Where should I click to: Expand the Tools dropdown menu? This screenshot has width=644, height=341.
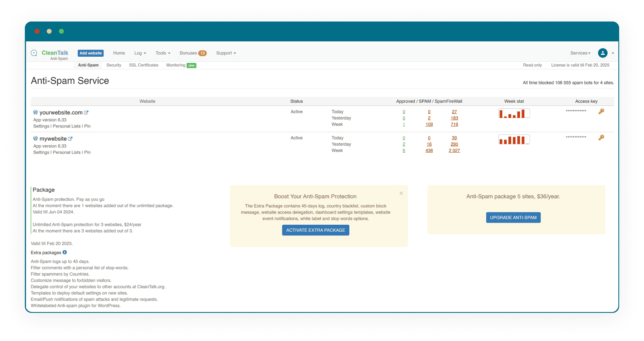(163, 53)
